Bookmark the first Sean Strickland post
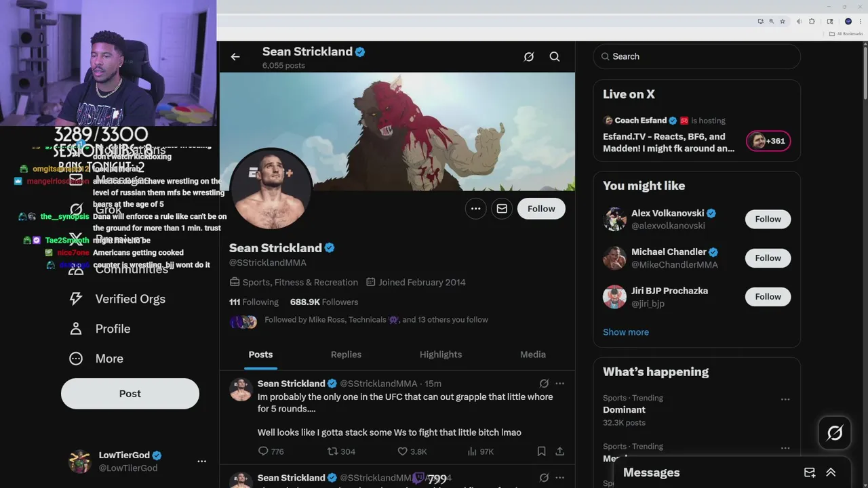Image resolution: width=868 pixels, height=488 pixels. [541, 451]
